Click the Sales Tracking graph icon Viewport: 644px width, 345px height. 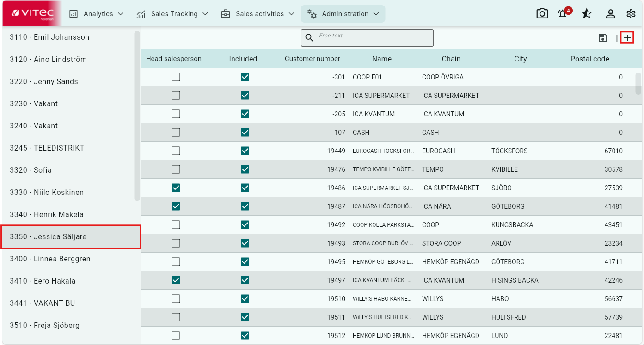(x=141, y=14)
